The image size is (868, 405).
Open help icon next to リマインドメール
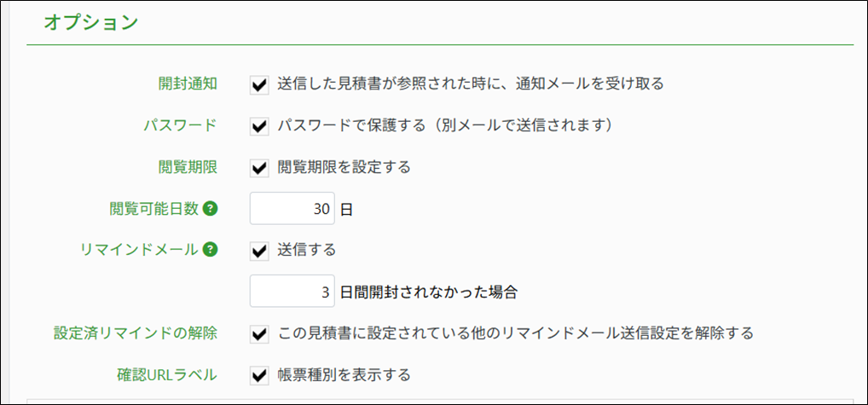coord(211,250)
